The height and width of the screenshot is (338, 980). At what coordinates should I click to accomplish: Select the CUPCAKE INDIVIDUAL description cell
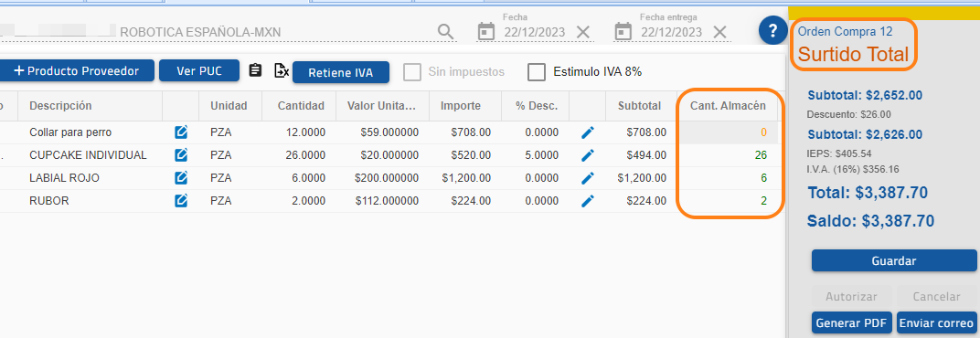[x=90, y=155]
